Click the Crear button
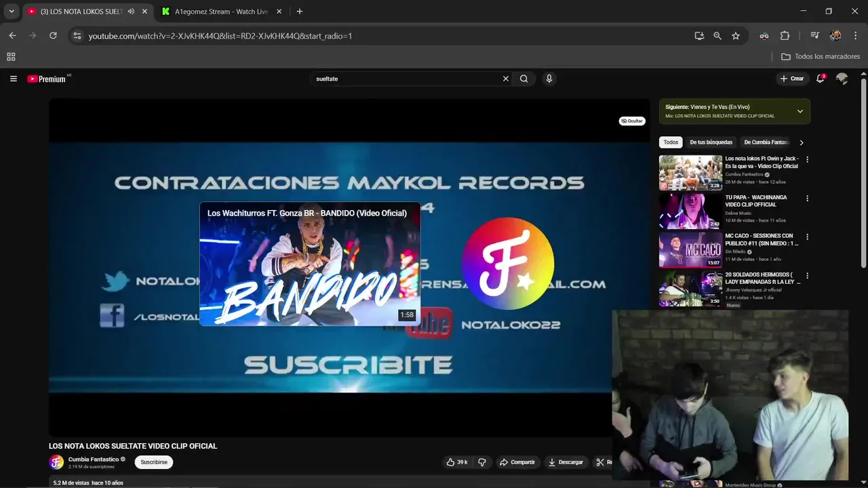This screenshot has width=868, height=488. tap(791, 79)
